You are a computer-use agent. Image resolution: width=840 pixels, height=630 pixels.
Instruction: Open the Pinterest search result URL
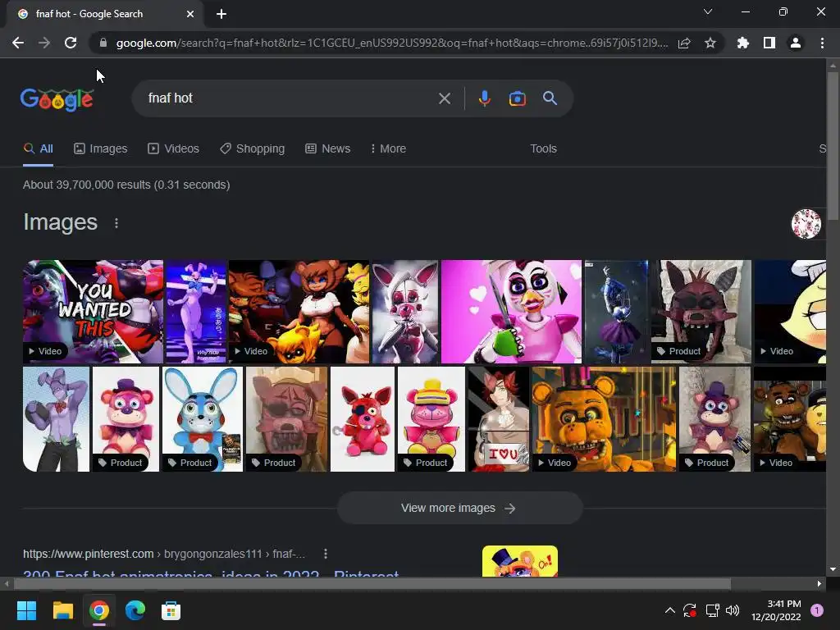(164, 554)
